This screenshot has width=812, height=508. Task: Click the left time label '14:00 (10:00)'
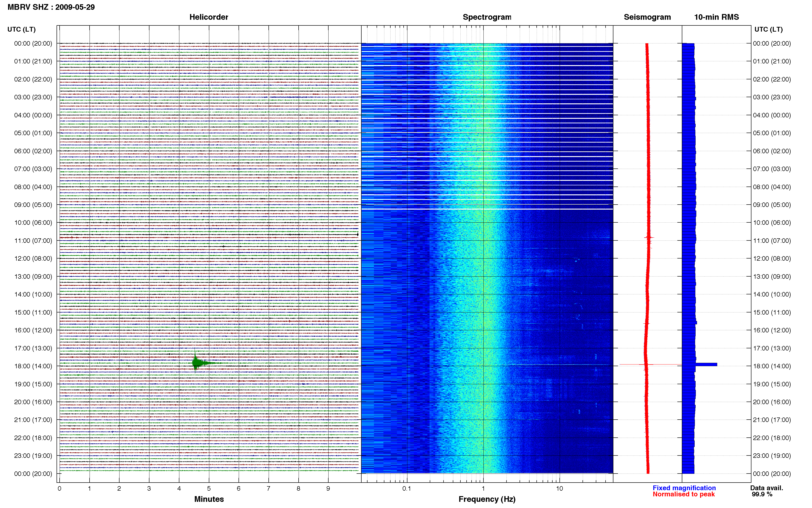33,294
